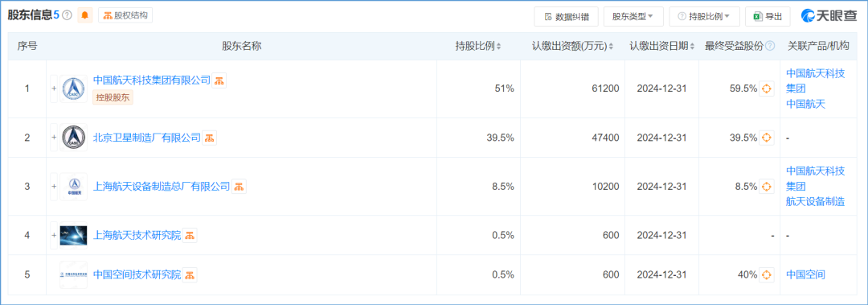Click the orange bell alert icon
Image resolution: width=868 pixels, height=305 pixels.
click(84, 15)
